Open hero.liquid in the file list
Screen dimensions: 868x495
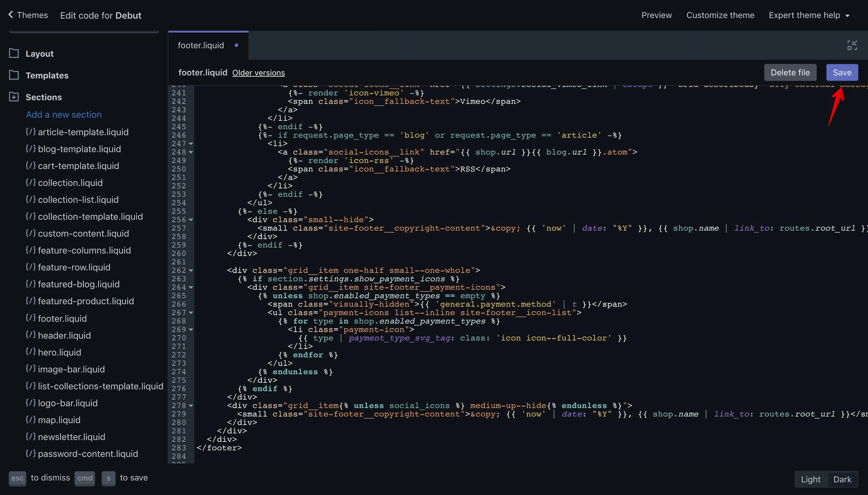(59, 352)
